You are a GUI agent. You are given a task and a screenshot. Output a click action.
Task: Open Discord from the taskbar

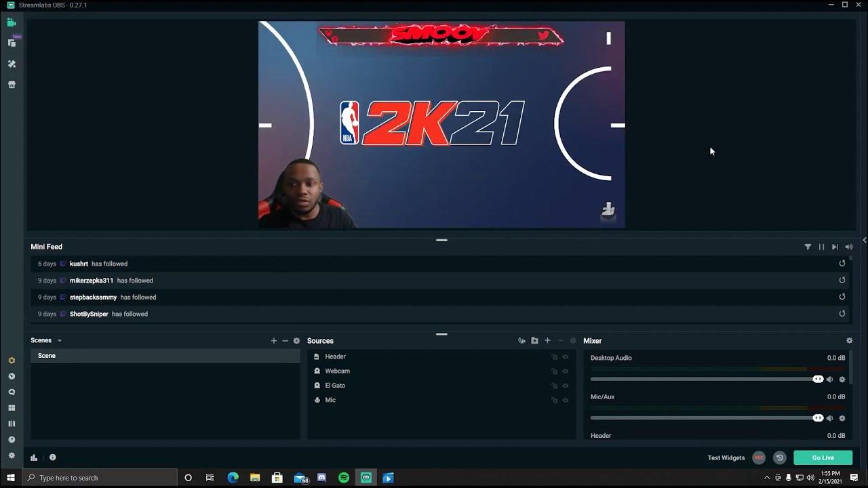[321, 478]
